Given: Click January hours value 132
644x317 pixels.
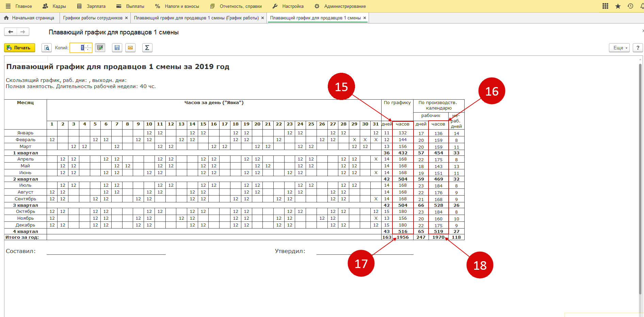Looking at the screenshot, I should click(403, 133).
